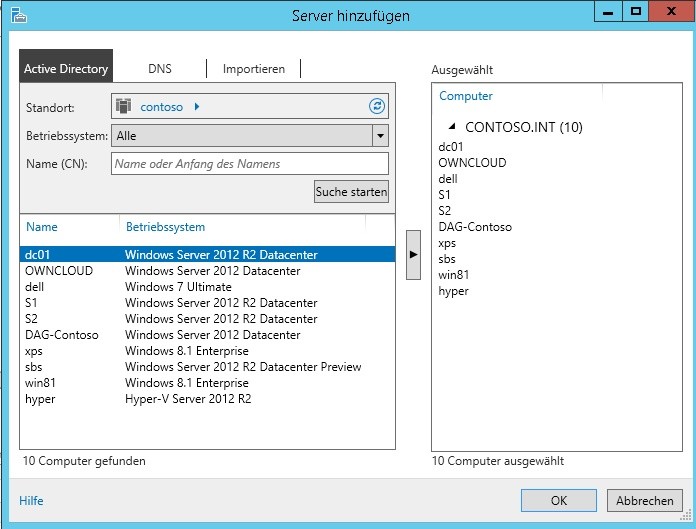Click into the Name (CN) search field
Screen dimensions: 696x529
(250, 164)
